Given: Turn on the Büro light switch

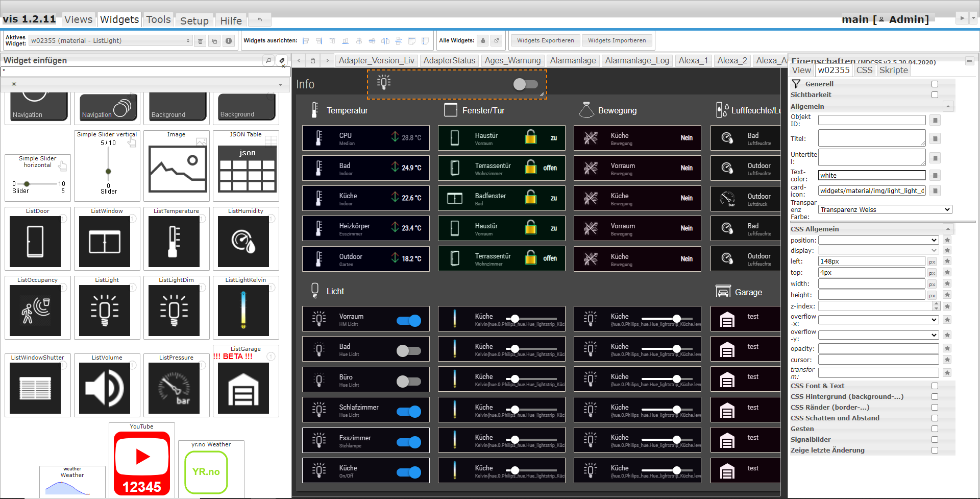Looking at the screenshot, I should click(x=409, y=382).
